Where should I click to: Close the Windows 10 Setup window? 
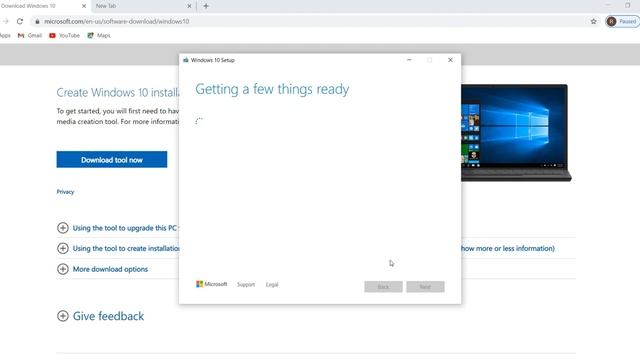(450, 60)
